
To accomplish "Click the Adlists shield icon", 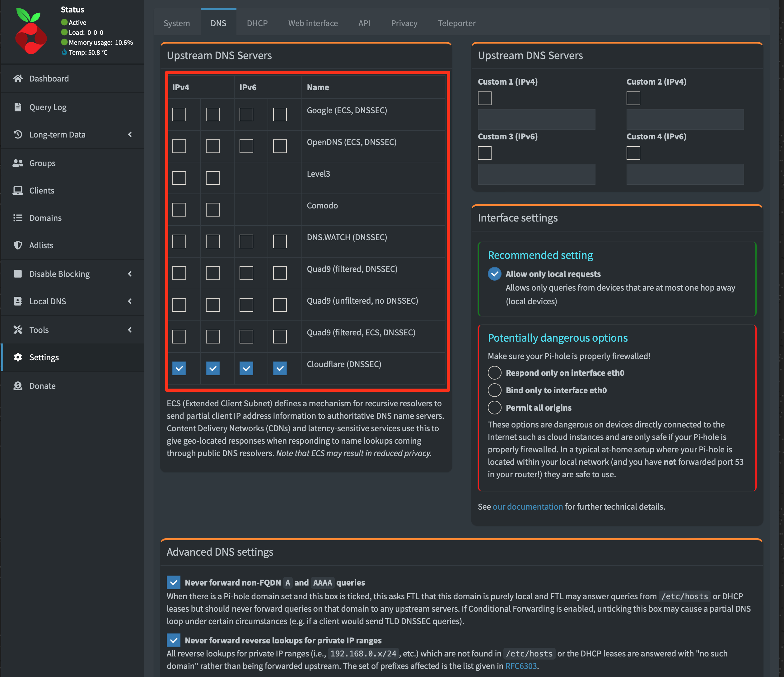I will coord(18,245).
